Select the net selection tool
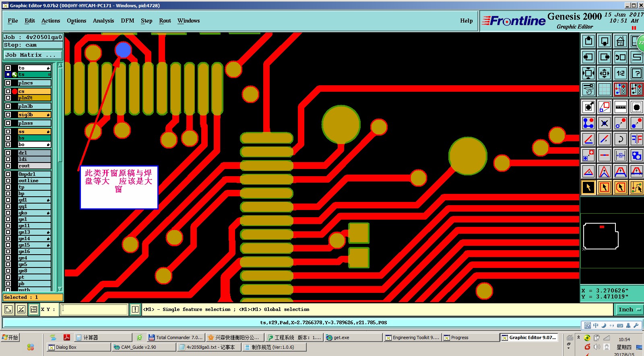Image resolution: width=644 pixels, height=356 pixels. 637,187
